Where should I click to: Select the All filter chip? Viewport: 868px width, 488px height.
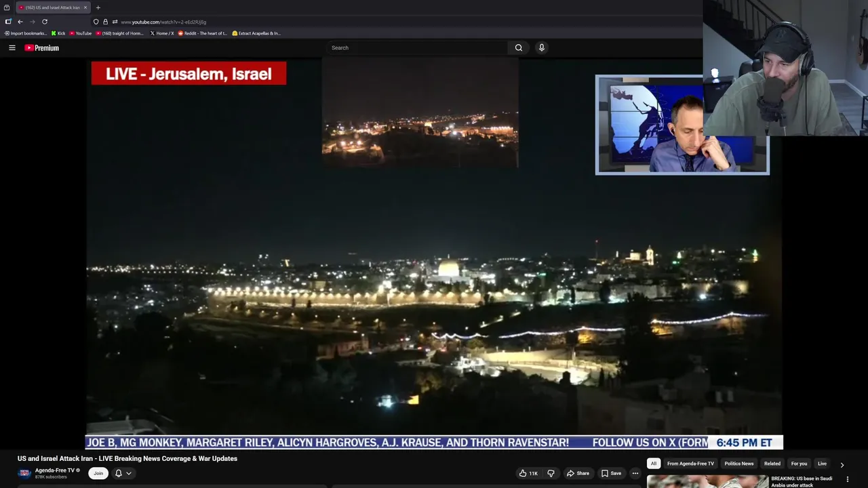coord(654,464)
